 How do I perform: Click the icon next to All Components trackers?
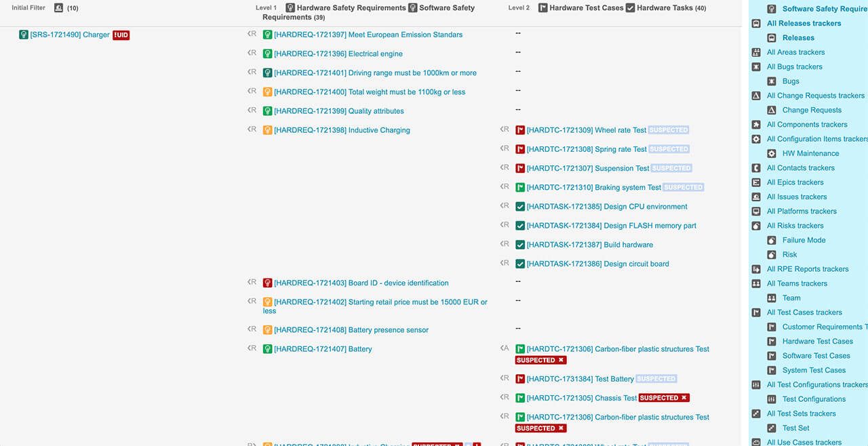[756, 125]
